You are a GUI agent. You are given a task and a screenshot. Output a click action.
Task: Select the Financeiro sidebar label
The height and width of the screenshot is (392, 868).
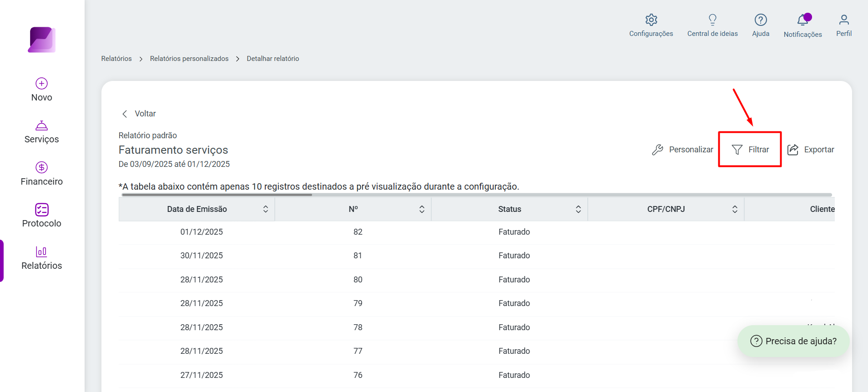point(42,181)
